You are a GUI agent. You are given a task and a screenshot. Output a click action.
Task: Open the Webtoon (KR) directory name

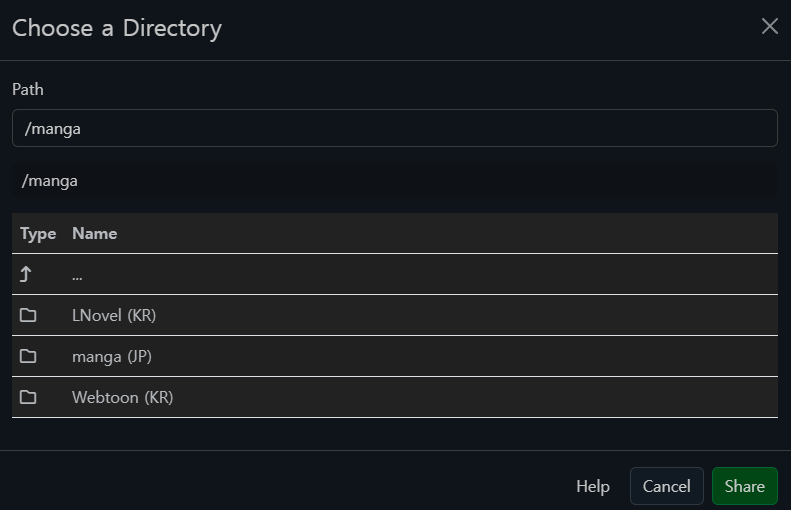122,398
